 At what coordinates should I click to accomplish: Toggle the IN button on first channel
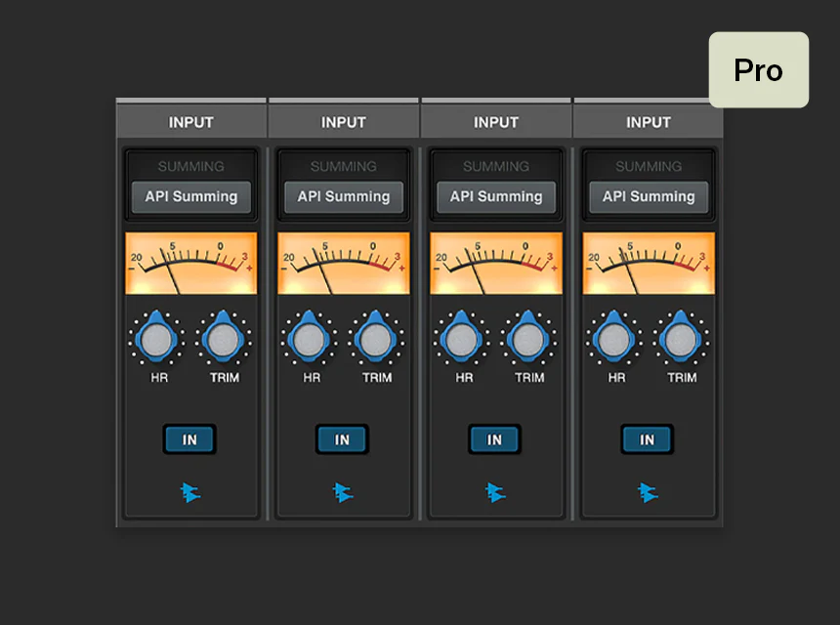189,439
